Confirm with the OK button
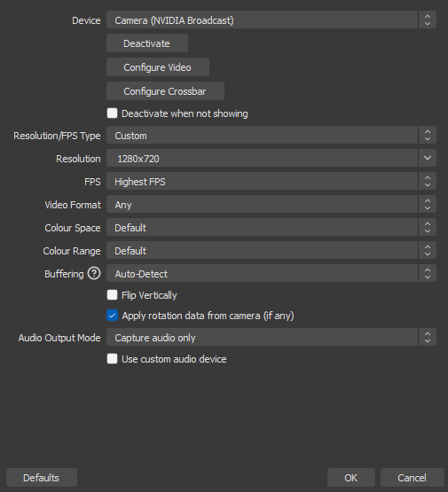 pyautogui.click(x=351, y=478)
